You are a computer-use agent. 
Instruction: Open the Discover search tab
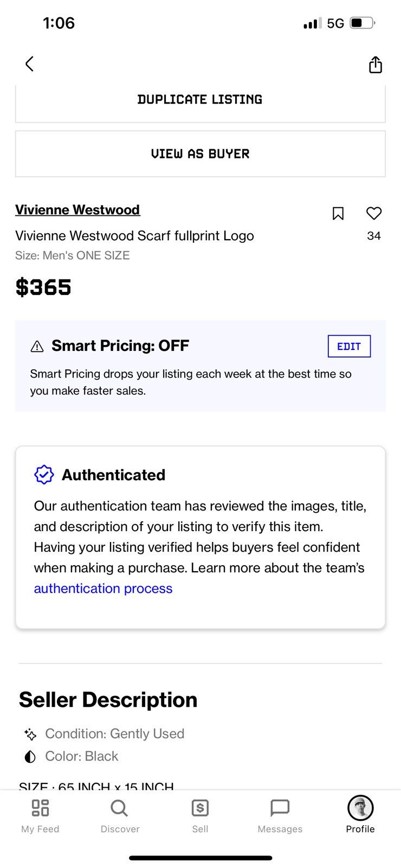tap(120, 816)
